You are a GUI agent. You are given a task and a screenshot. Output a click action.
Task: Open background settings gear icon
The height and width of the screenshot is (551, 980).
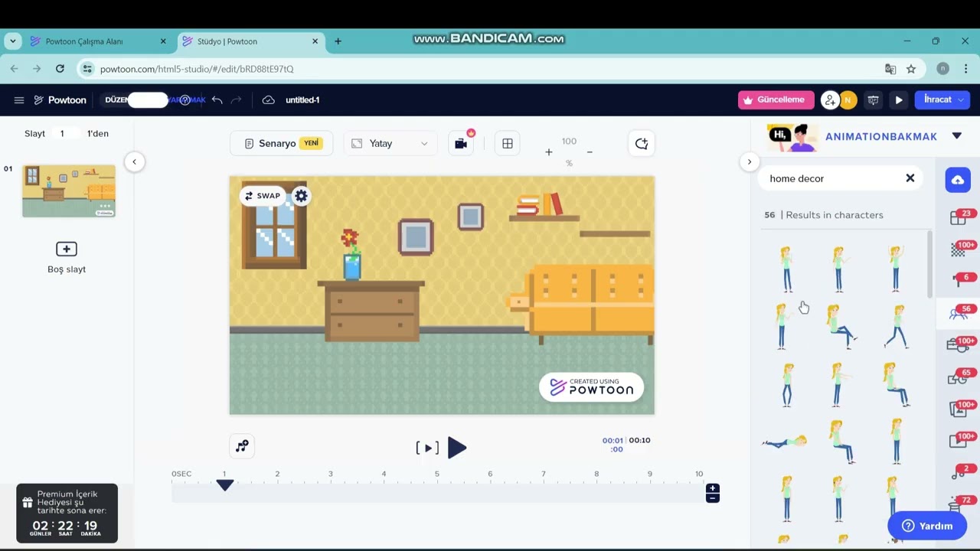(x=301, y=196)
